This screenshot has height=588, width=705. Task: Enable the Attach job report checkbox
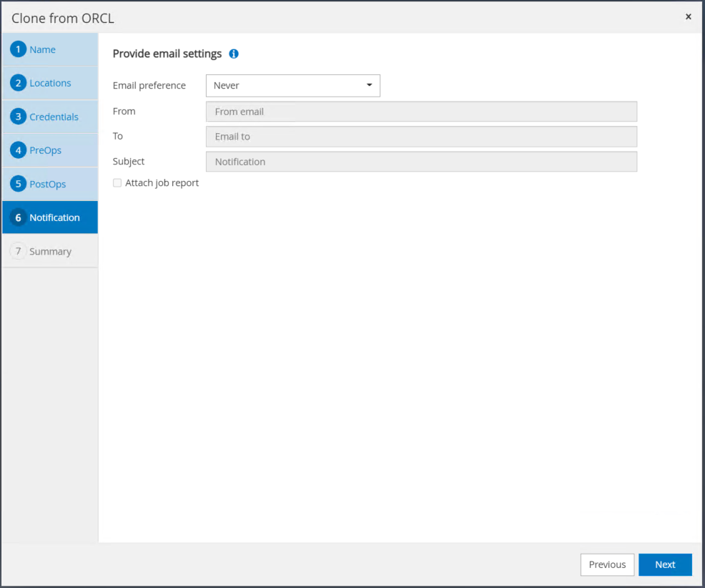coord(117,183)
